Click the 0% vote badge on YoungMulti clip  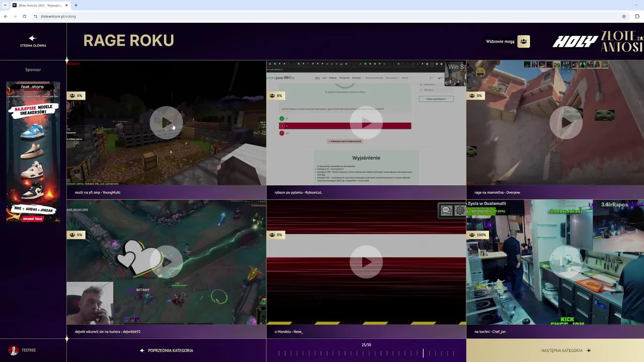(76, 96)
